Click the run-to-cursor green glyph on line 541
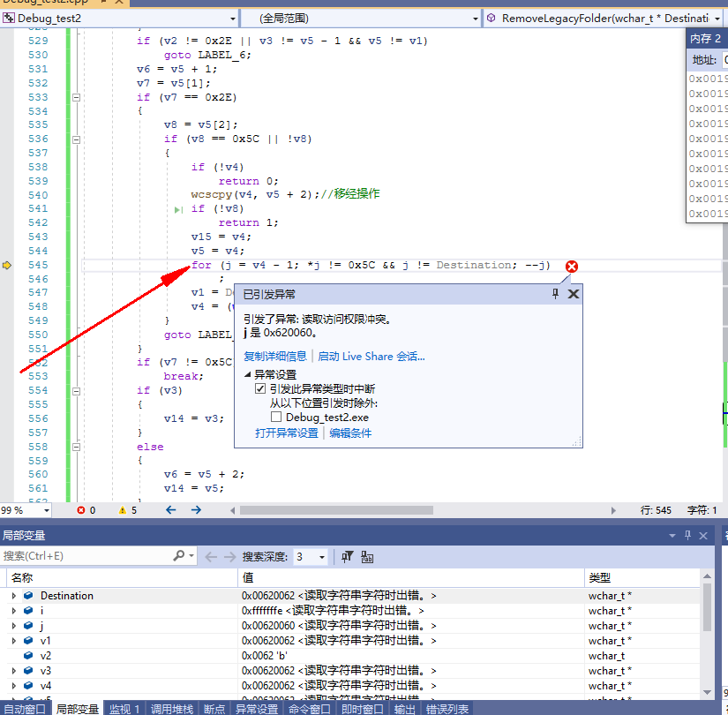The width and height of the screenshot is (728, 715). (178, 210)
